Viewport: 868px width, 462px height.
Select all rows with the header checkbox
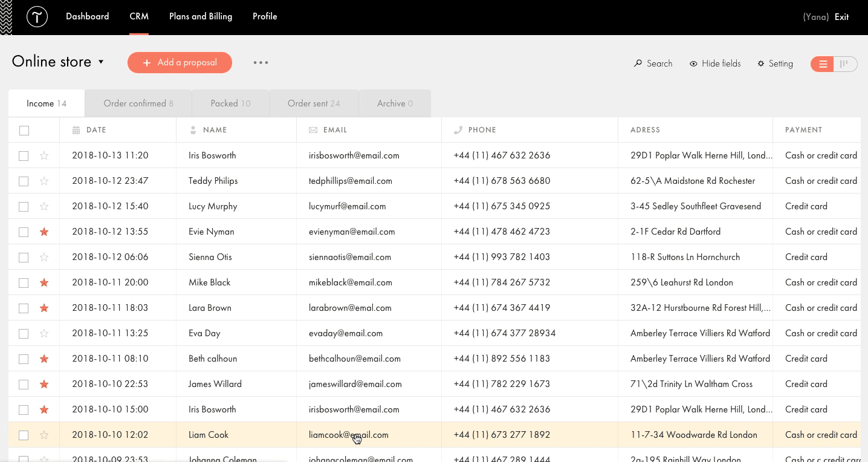click(x=24, y=130)
